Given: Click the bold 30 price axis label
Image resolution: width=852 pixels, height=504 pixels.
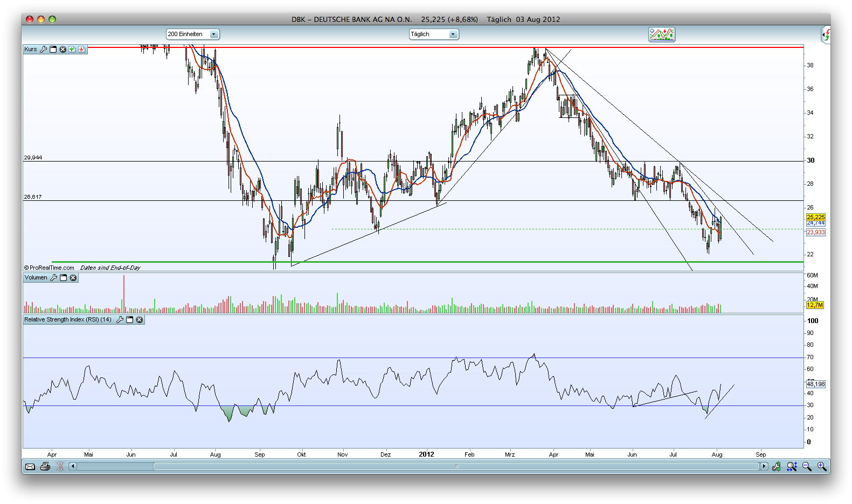Looking at the screenshot, I should coord(811,160).
